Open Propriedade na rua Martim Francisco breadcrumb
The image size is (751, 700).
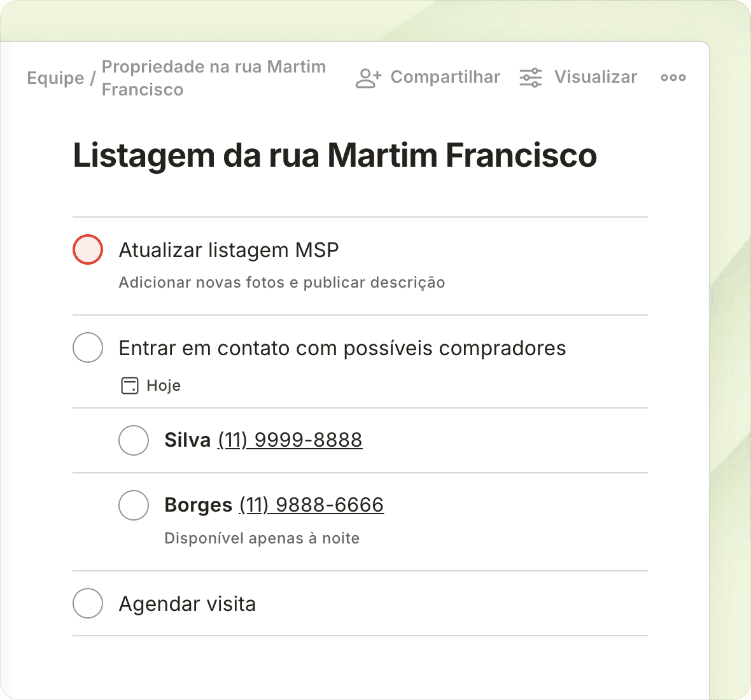click(x=213, y=78)
